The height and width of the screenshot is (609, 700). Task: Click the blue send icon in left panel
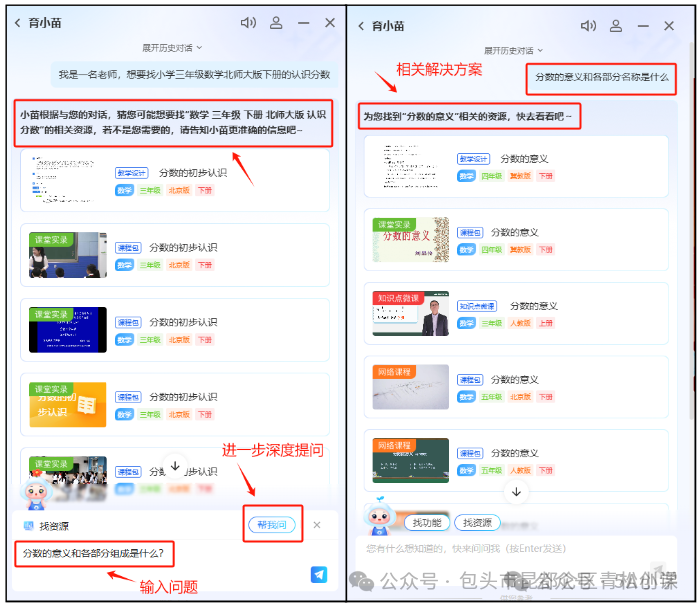(x=318, y=574)
